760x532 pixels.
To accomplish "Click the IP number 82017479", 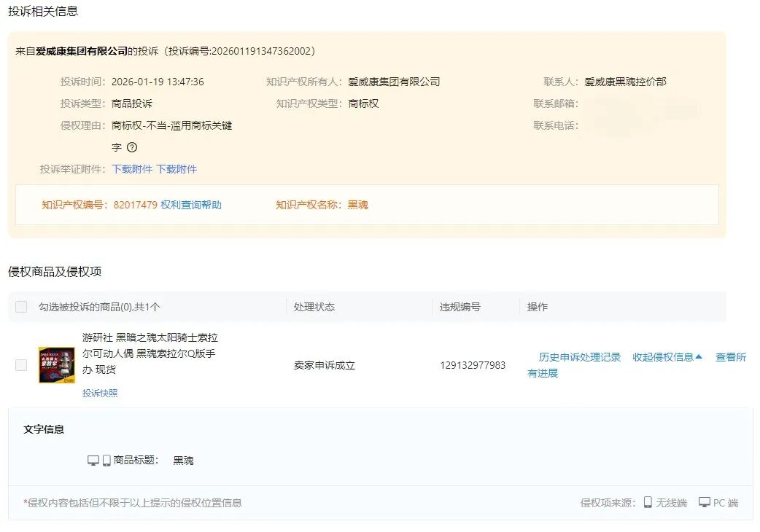I will click(135, 205).
